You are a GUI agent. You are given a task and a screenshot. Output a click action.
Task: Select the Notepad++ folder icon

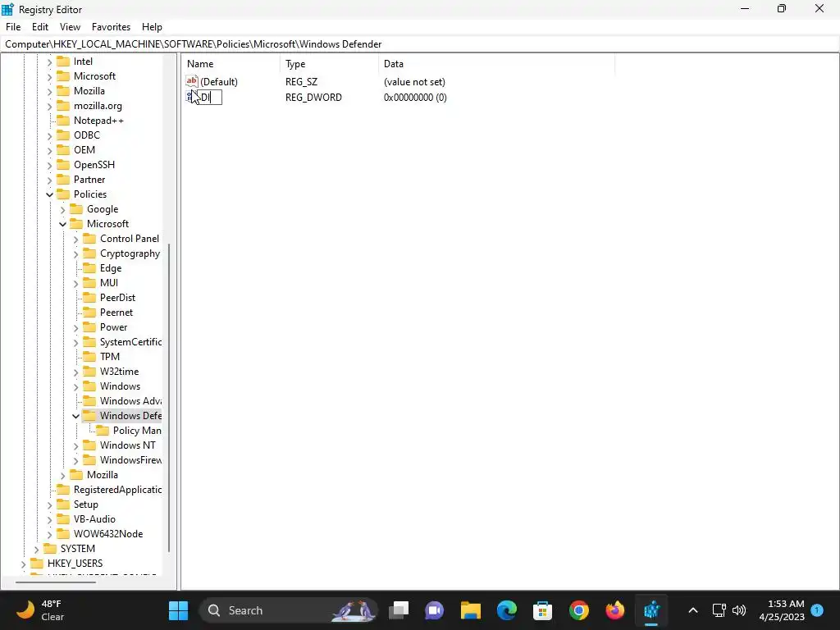63,120
